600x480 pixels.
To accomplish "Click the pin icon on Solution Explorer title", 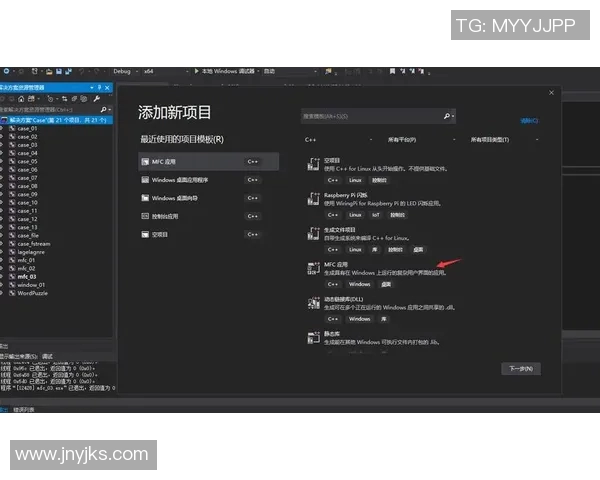I will point(99,88).
